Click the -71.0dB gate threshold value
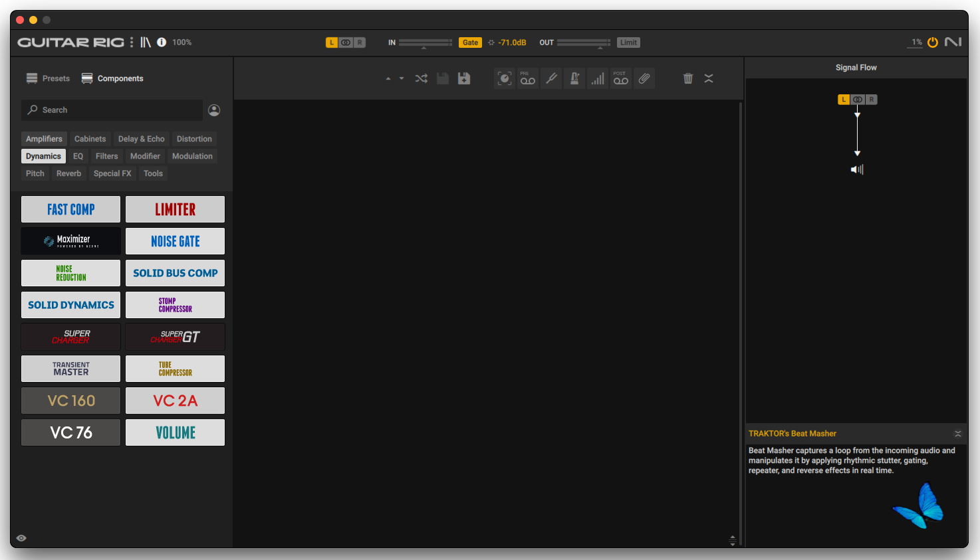The height and width of the screenshot is (560, 980). coord(512,43)
